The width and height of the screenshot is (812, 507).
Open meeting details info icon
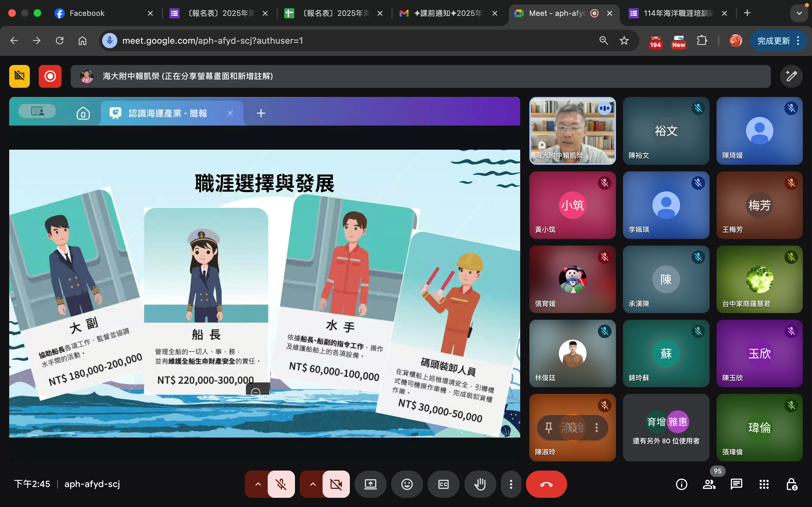point(681,484)
